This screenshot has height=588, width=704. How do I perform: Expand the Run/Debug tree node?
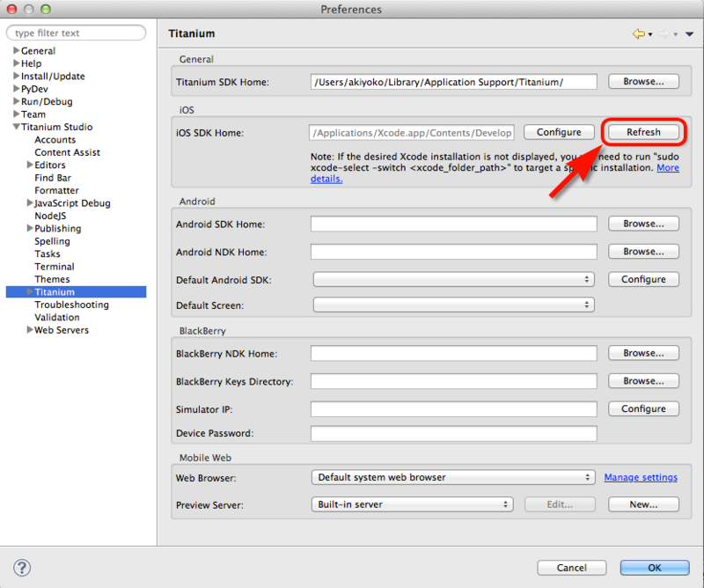point(16,101)
